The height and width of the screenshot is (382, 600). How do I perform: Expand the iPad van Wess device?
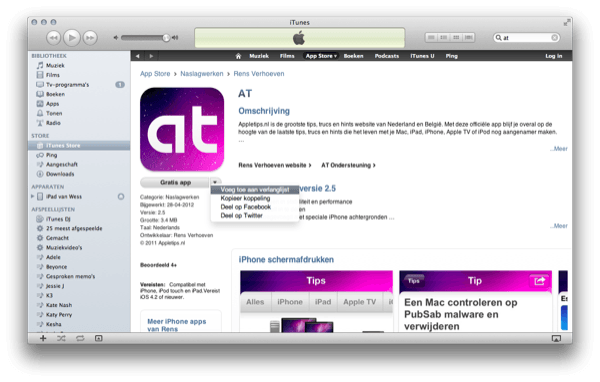[x=33, y=196]
